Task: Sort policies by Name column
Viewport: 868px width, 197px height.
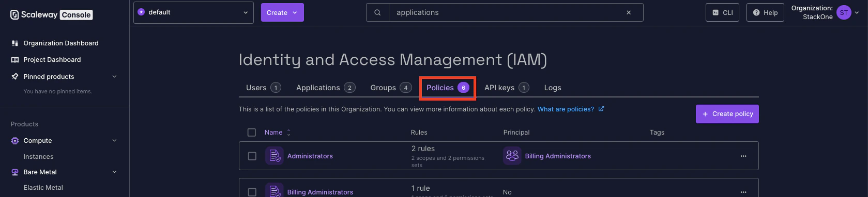Action: tap(278, 133)
